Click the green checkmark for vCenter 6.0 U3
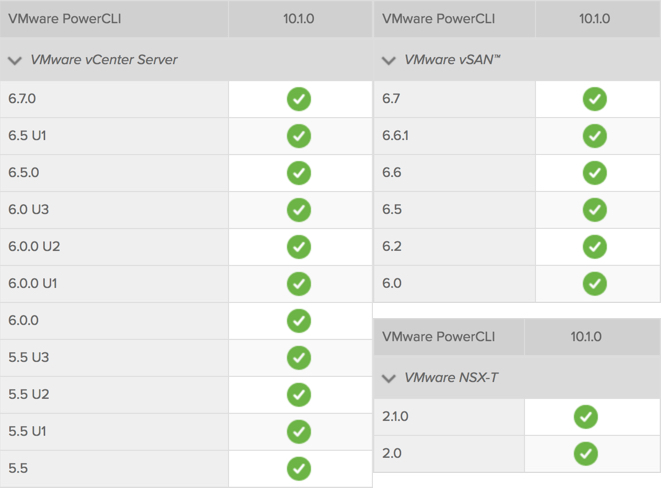661x488 pixels. click(x=299, y=210)
